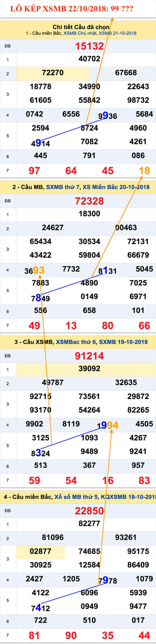Click the LÔ KÉP XSMB 22/10/2018 heading
Image resolution: width=156 pixels, height=644 pixels.
[x=71, y=9]
